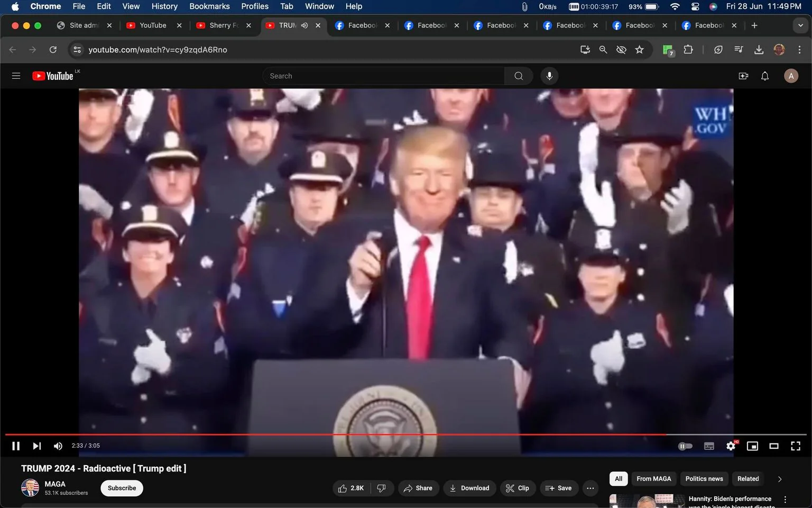Open Chrome downloads
812x508 pixels.
[x=759, y=49]
